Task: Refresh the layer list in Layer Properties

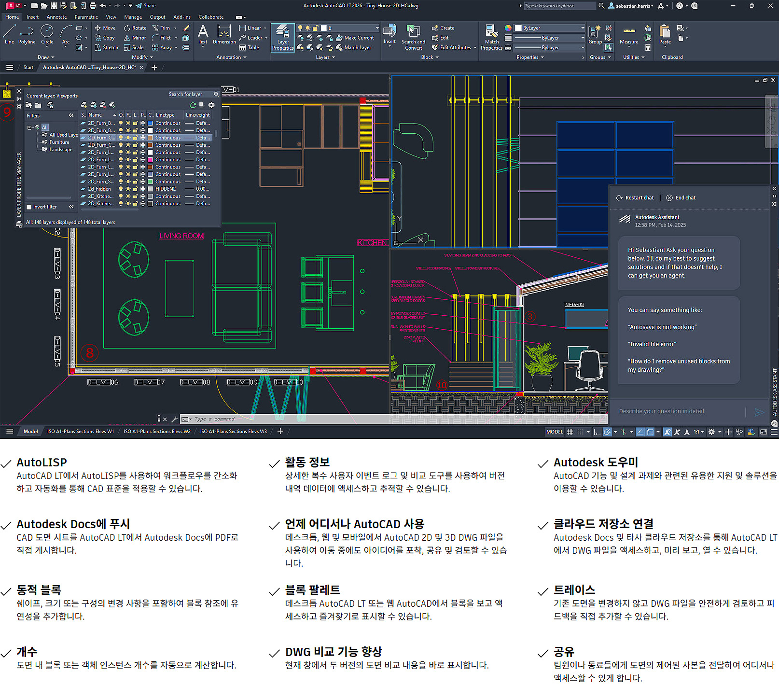Action: click(193, 105)
